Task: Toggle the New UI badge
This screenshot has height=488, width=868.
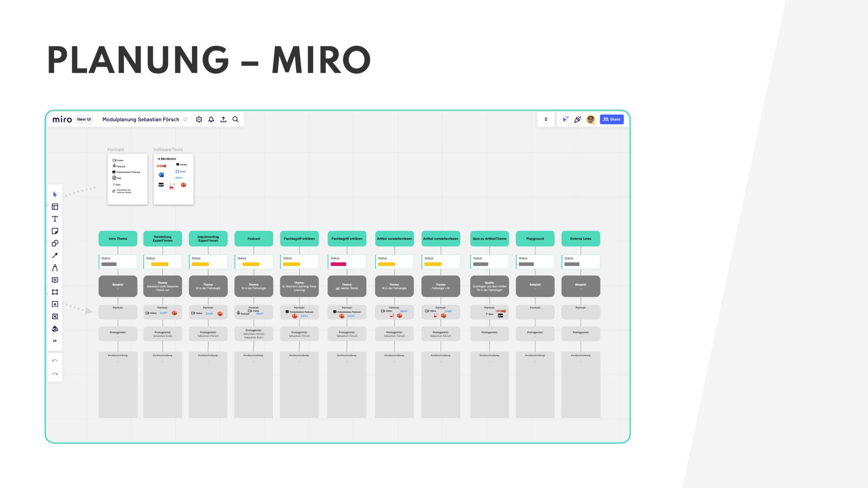Action: click(84, 119)
